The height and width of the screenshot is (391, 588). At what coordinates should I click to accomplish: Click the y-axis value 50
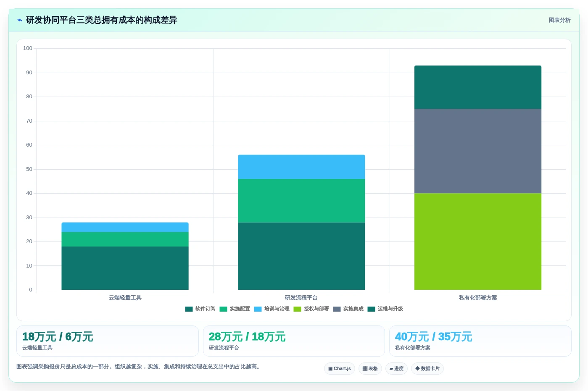(29, 169)
